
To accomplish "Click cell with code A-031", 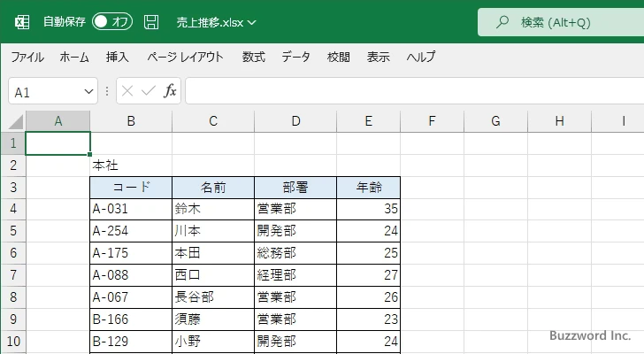I will (x=131, y=209).
